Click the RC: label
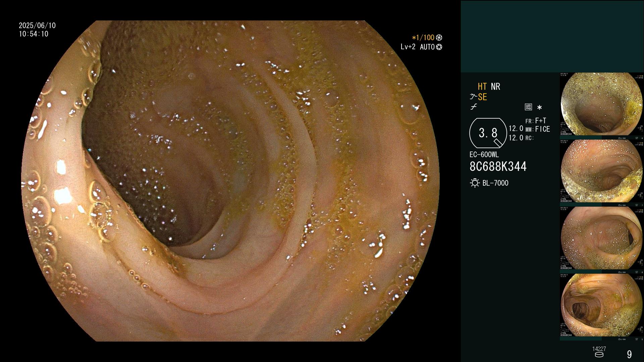The height and width of the screenshot is (362, 644). [x=529, y=138]
